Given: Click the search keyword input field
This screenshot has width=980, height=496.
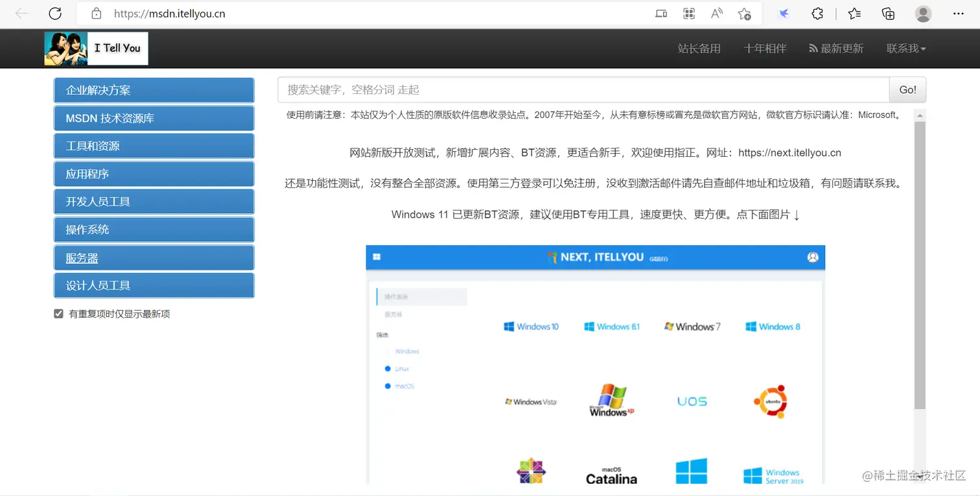Looking at the screenshot, I should coord(583,90).
